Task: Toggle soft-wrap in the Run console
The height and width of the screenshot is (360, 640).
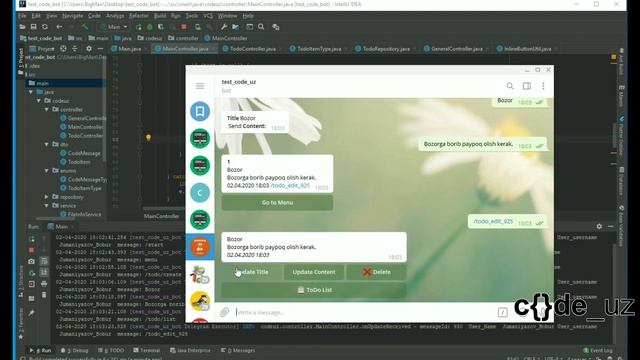Action: pos(44,261)
